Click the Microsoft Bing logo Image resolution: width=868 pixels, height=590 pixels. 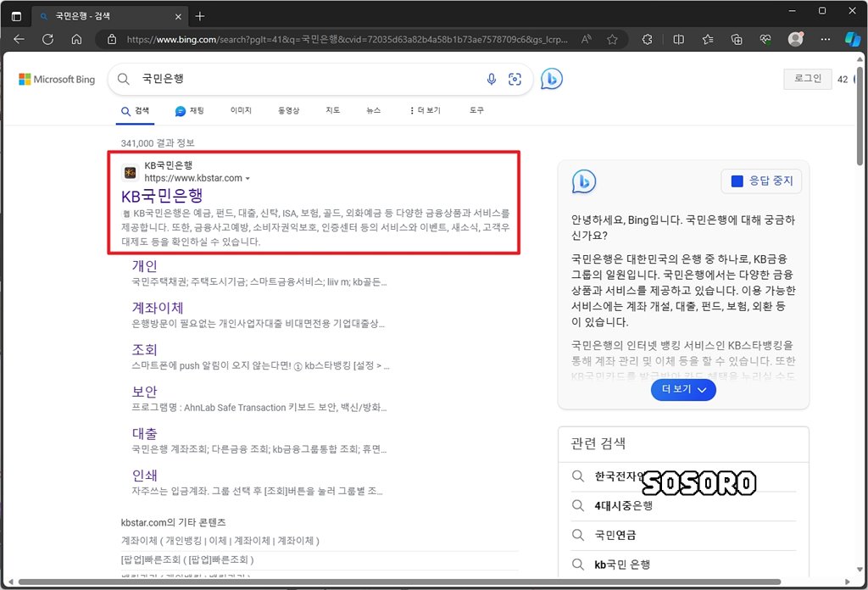[57, 79]
